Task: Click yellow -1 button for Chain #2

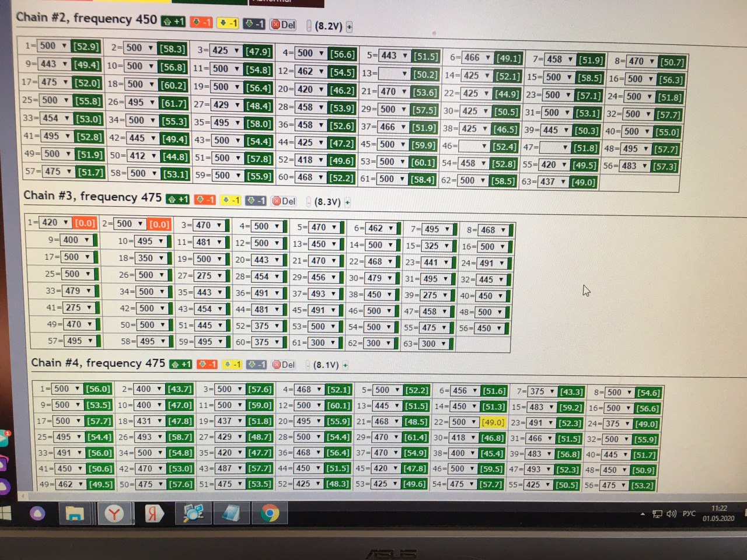Action: click(228, 23)
